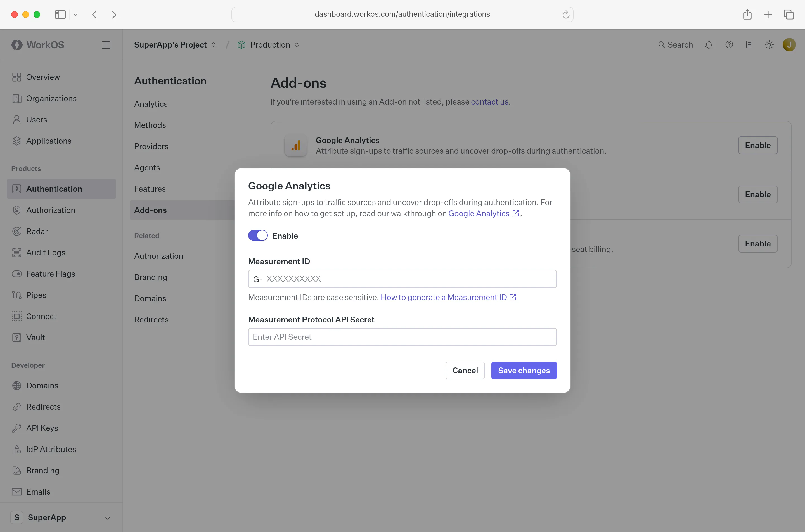The width and height of the screenshot is (805, 532).
Task: Click the Measurement ID input field
Action: coord(402,279)
